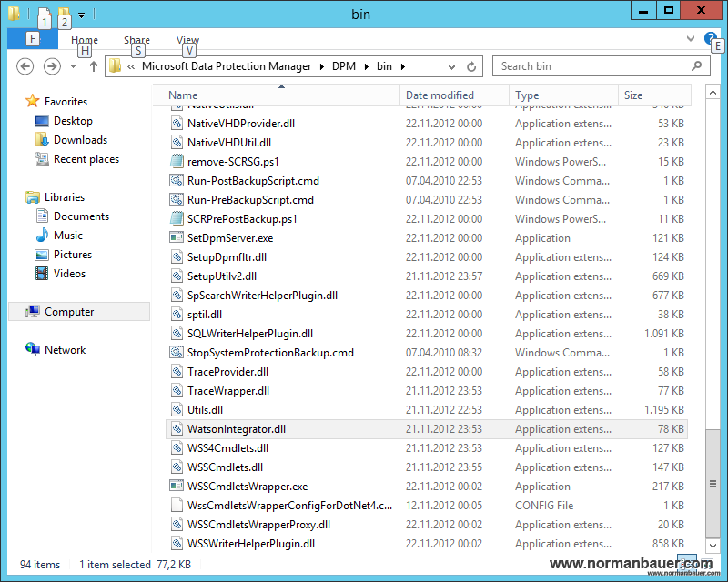Click the Documents library icon
728x582 pixels.
pos(42,216)
